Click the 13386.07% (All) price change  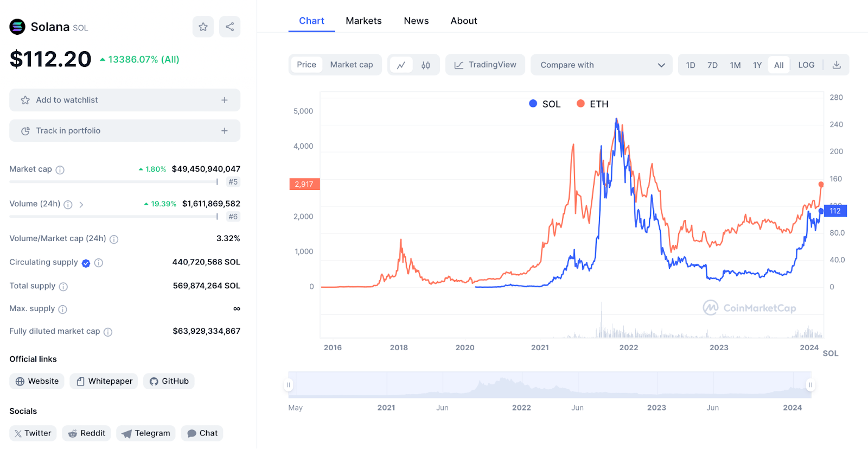[x=139, y=59]
